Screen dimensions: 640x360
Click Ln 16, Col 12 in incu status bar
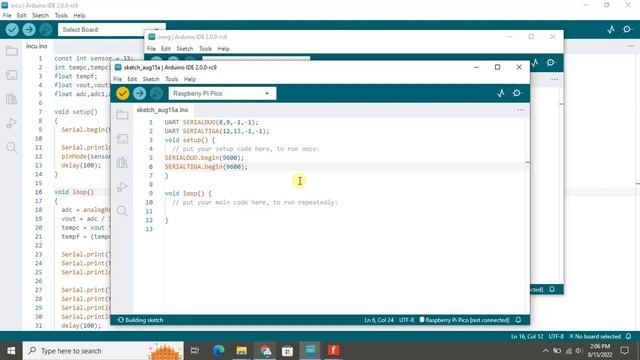point(527,336)
